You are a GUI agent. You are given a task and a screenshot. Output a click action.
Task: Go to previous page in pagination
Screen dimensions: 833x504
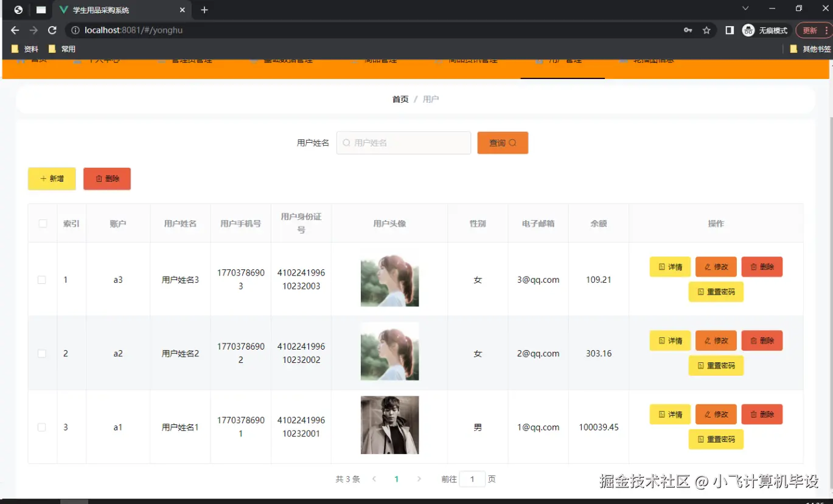click(374, 479)
